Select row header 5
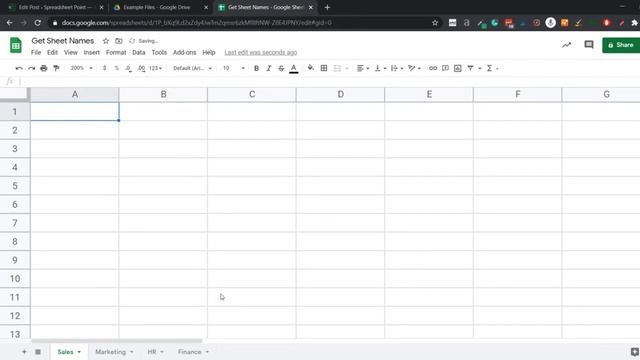This screenshot has width=640, height=360. (15, 186)
